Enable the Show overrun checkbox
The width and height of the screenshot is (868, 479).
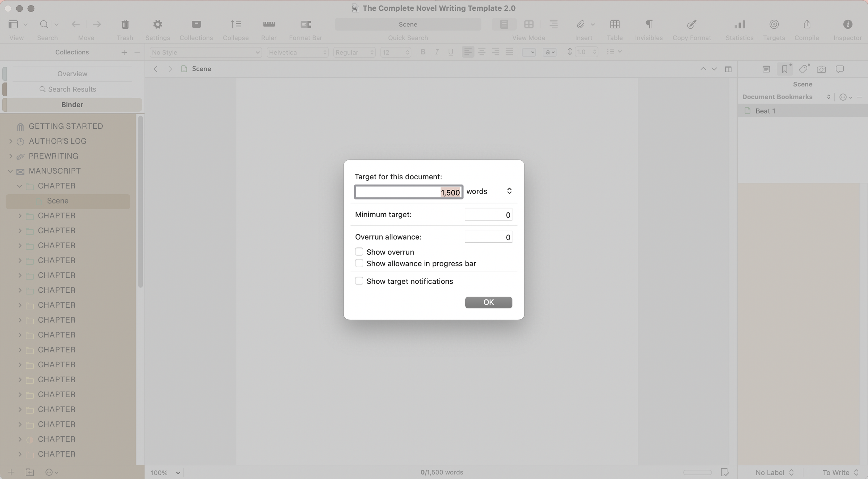(x=359, y=251)
